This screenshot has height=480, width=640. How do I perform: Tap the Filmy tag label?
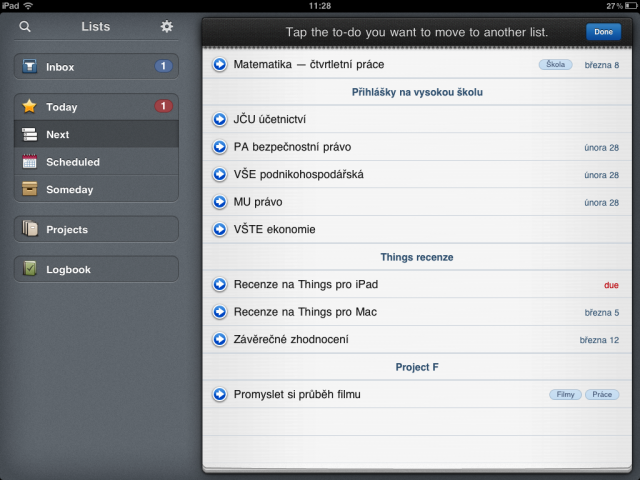click(565, 394)
